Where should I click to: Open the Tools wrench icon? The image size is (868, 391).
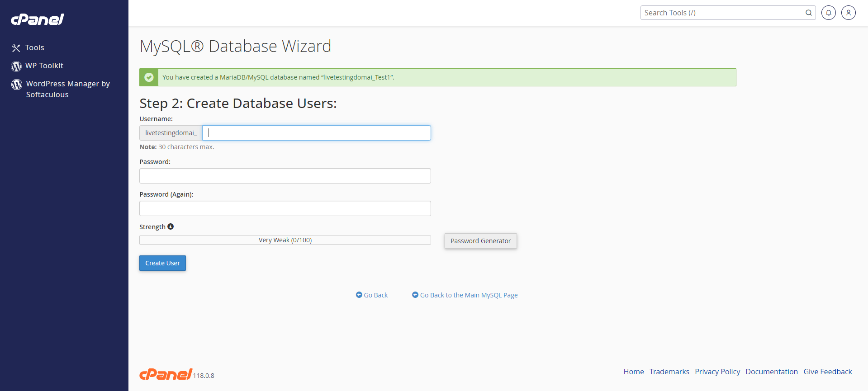(x=16, y=48)
